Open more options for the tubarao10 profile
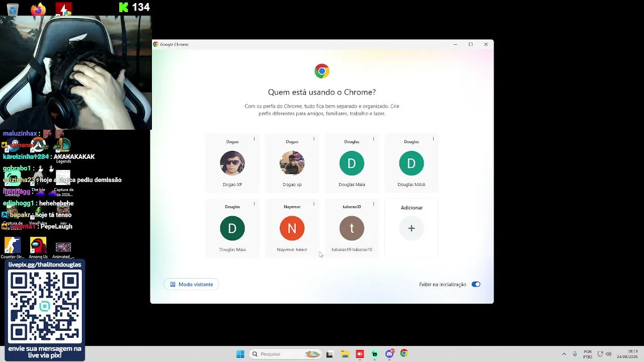Screen dimensions: 644x362 point(373,204)
